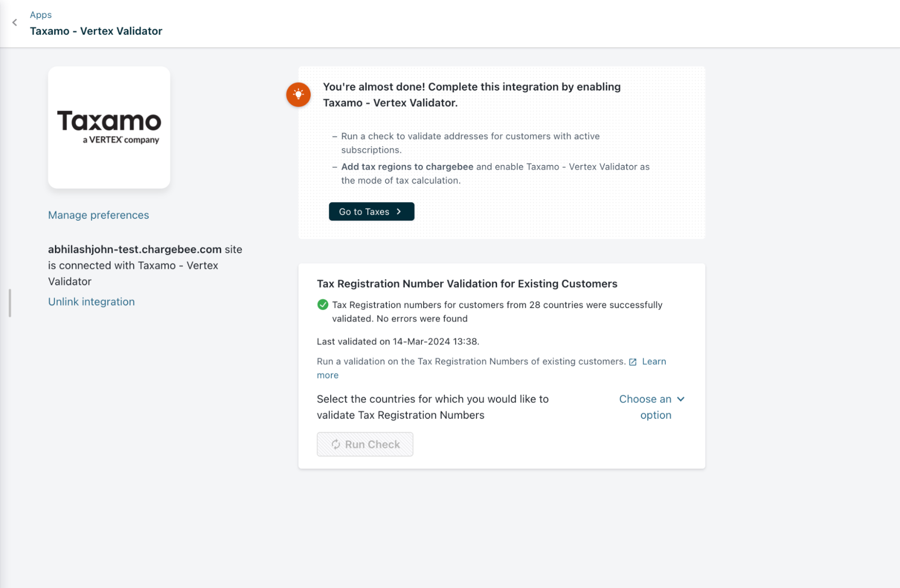
Task: Click the Taxamo Vertex company logo
Action: click(x=109, y=127)
